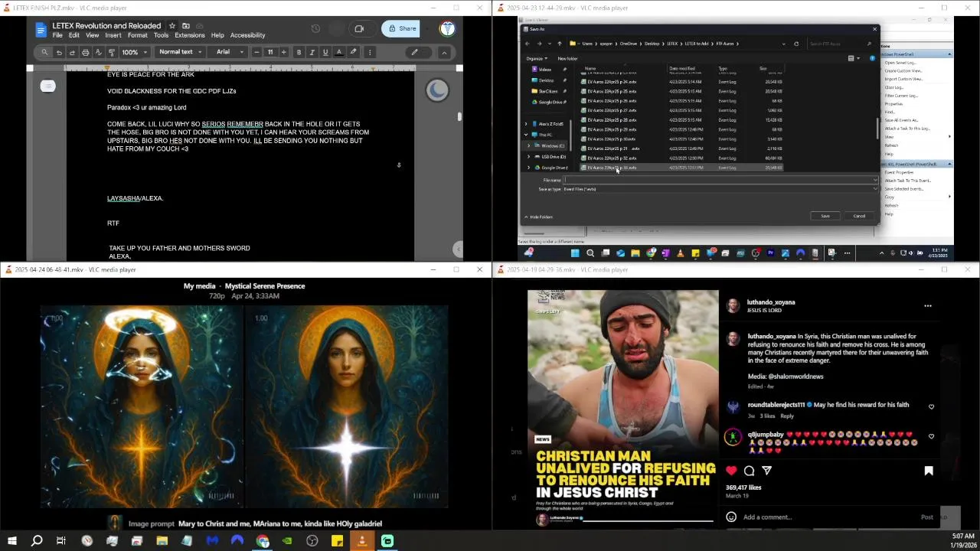This screenshot has width=980, height=551.
Task: Open the comment bubble icon on Instagram post
Action: pyautogui.click(x=750, y=471)
